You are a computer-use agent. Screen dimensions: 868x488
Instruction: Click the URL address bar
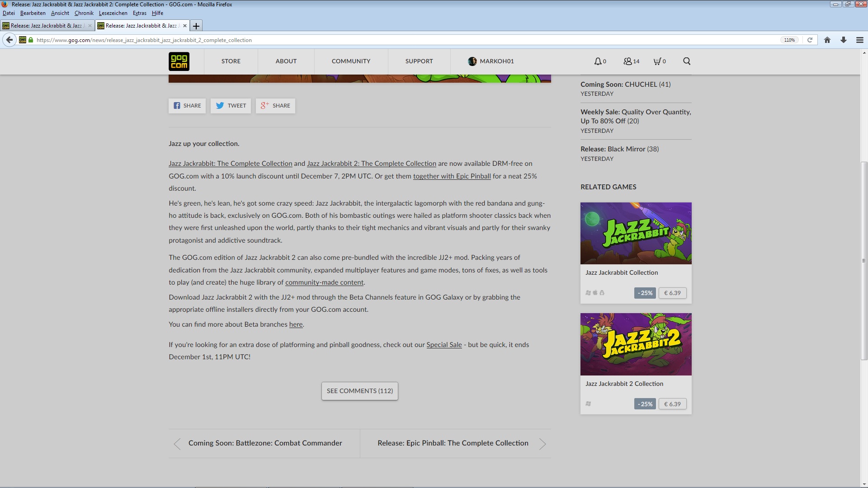[407, 40]
